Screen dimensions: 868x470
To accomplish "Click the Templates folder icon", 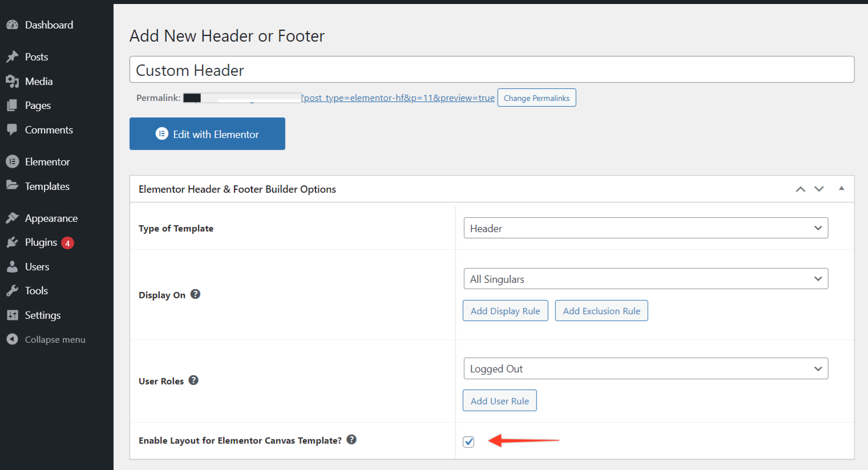I will point(12,186).
